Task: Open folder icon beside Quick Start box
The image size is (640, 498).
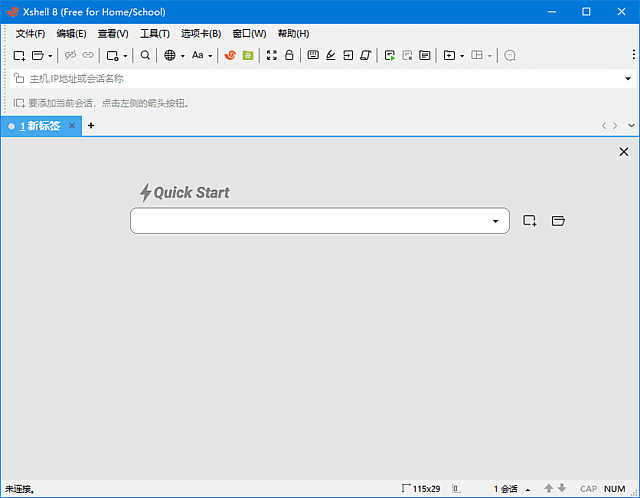Action: (558, 221)
